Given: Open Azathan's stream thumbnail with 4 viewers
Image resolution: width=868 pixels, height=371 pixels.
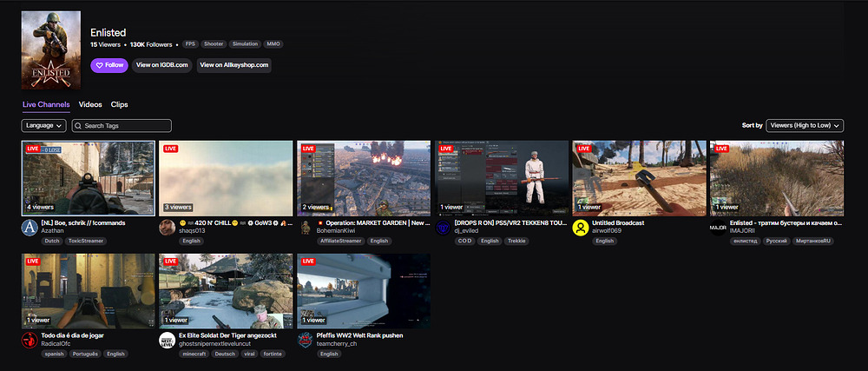Looking at the screenshot, I should 88,178.
